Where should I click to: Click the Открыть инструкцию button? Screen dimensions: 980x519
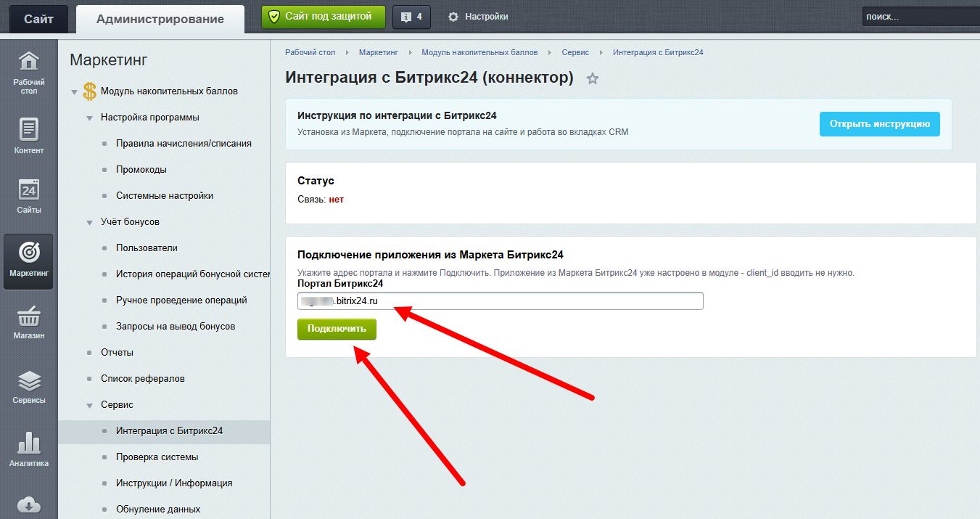[x=880, y=123]
